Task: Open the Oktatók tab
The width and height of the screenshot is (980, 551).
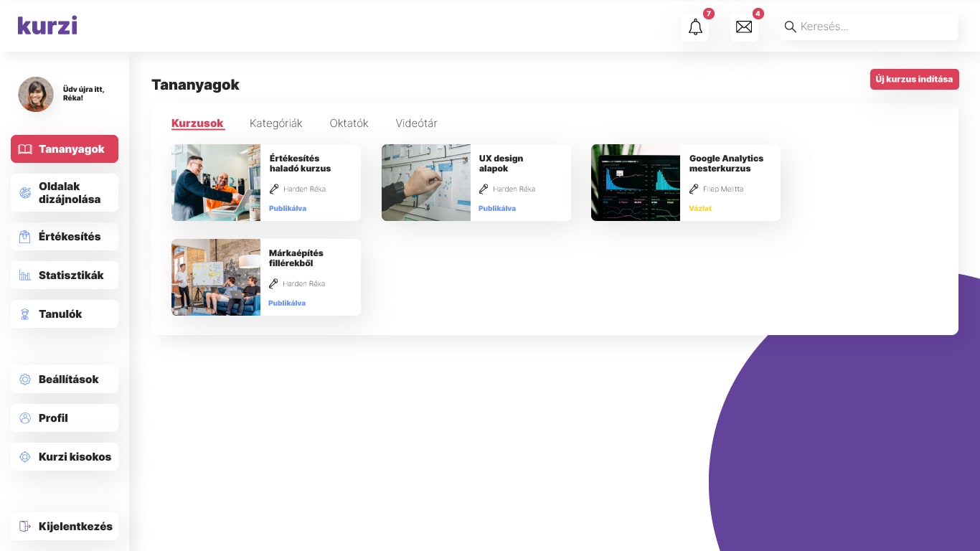Action: click(349, 123)
